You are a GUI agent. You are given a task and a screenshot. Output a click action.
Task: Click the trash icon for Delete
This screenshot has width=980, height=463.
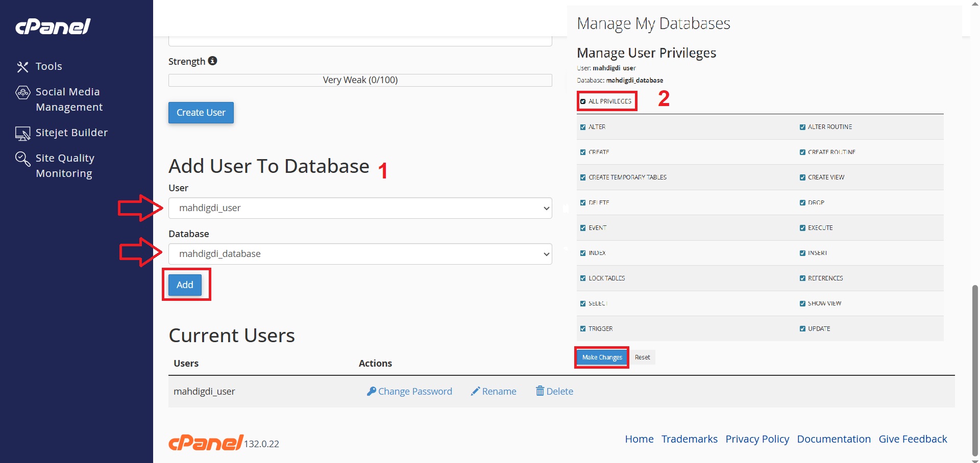point(540,391)
